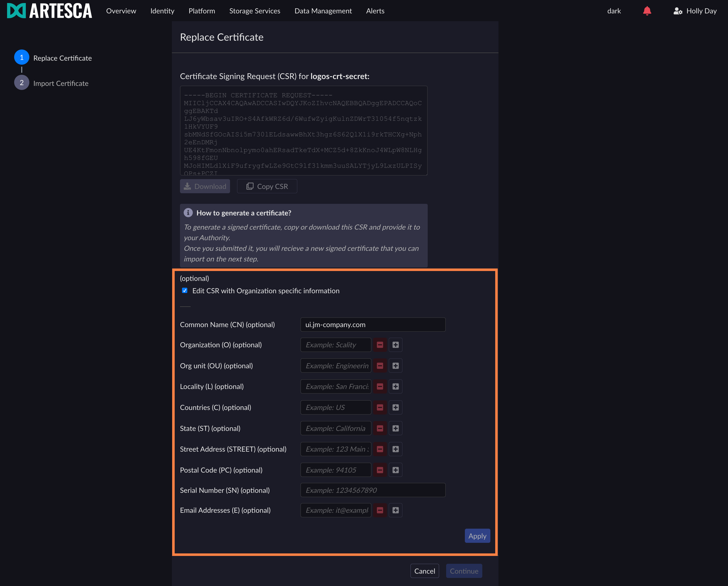The width and height of the screenshot is (728, 586).
Task: Download the CSR file
Action: (x=205, y=186)
